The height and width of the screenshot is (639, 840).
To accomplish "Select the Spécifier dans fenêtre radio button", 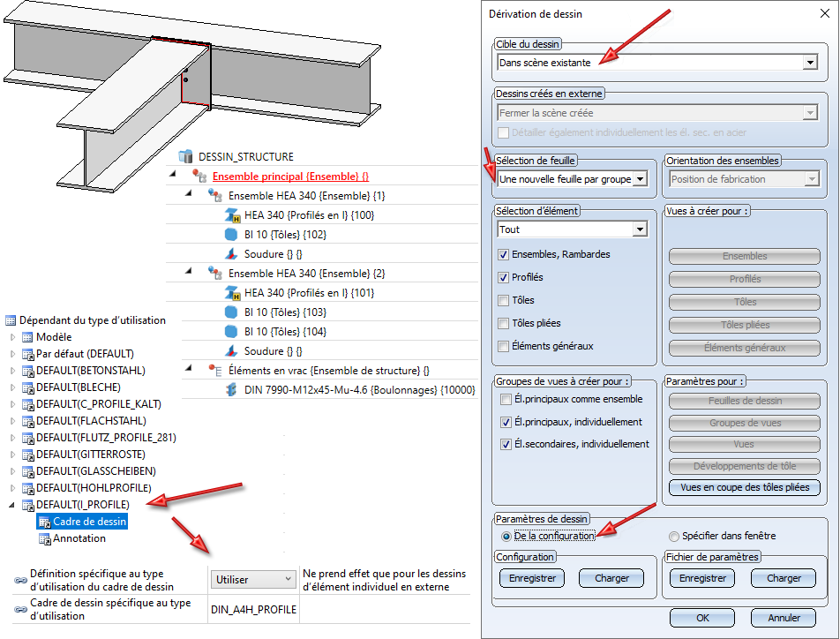I will pyautogui.click(x=674, y=536).
